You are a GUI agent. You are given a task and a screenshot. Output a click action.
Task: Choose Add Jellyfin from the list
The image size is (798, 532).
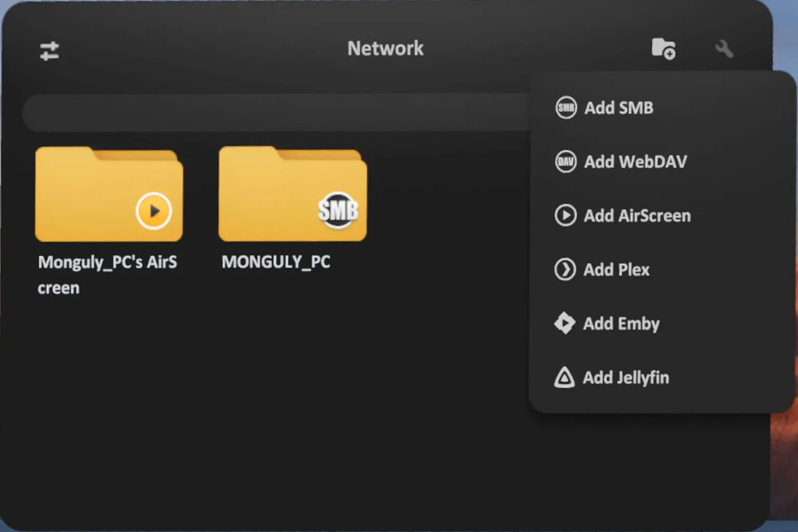(626, 378)
